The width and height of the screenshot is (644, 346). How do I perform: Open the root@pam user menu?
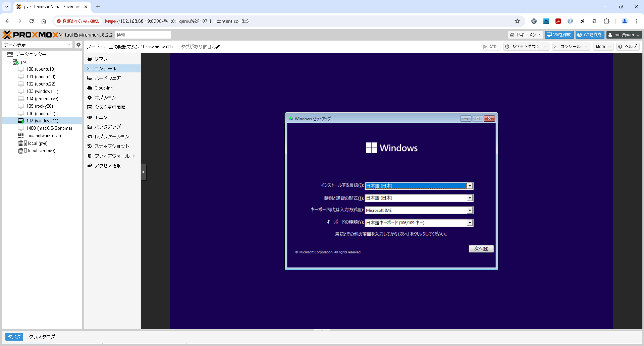(x=624, y=35)
